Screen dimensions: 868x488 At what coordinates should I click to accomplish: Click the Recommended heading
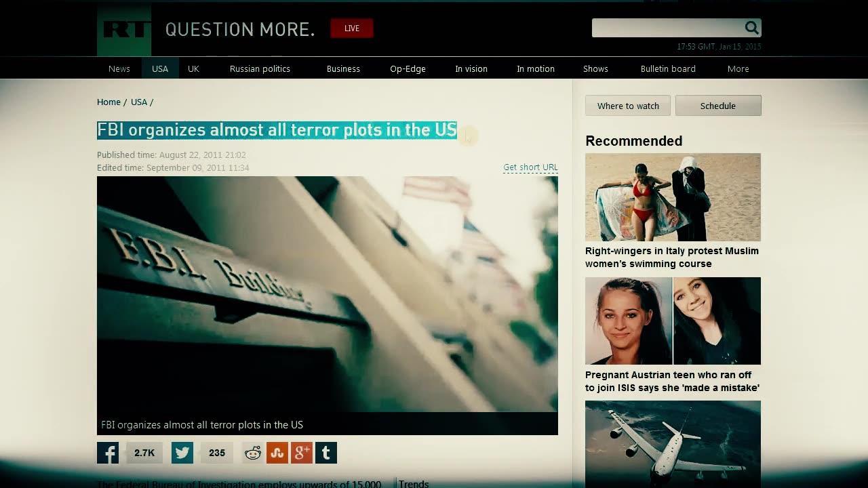[x=634, y=141]
